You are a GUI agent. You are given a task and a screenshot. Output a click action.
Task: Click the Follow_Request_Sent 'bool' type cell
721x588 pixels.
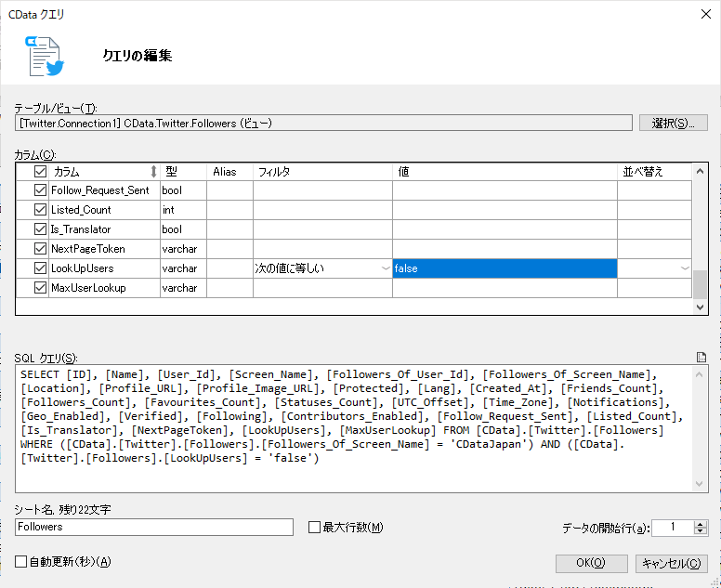click(183, 190)
